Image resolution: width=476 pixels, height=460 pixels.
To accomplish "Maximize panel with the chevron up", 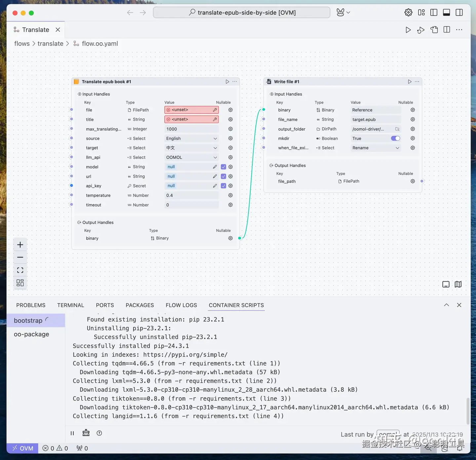I will click(446, 305).
